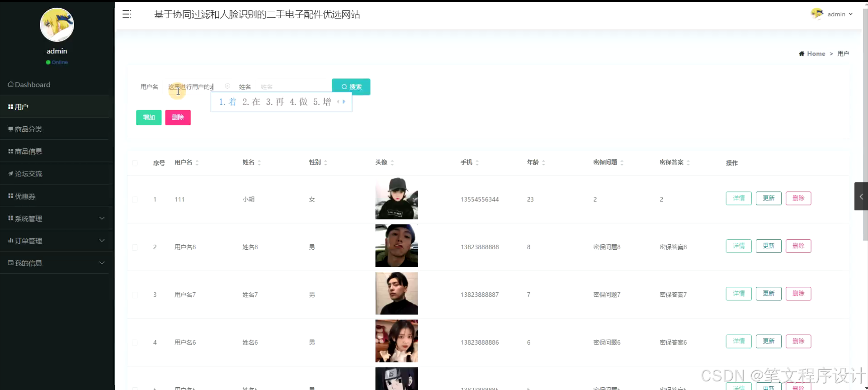868x390 pixels.
Task: Open avatar image of user 111
Action: [396, 198]
